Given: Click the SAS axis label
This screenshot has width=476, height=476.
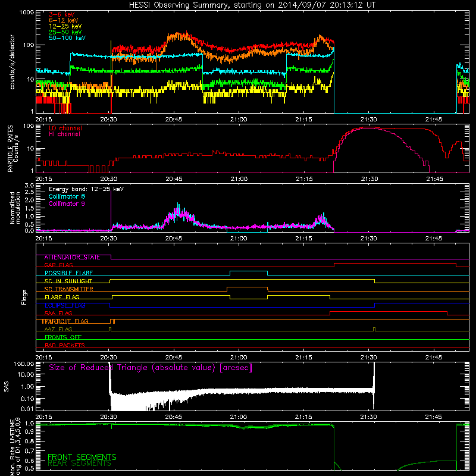Looking at the screenshot, I should pos(6,387).
